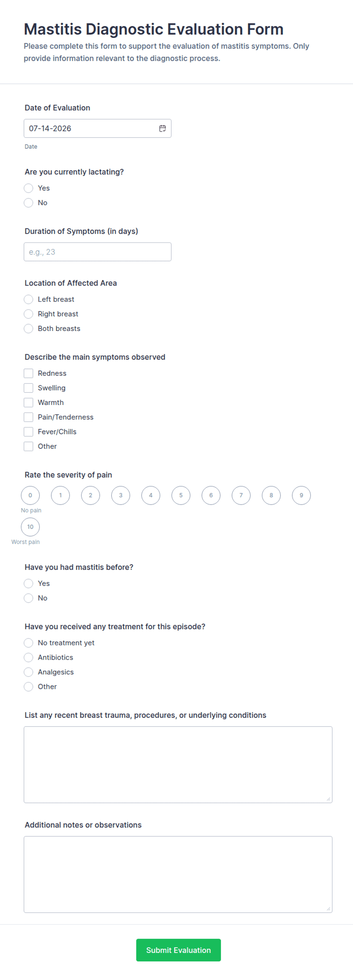The width and height of the screenshot is (353, 980).
Task: Rate pain severity as 5
Action: point(181,496)
